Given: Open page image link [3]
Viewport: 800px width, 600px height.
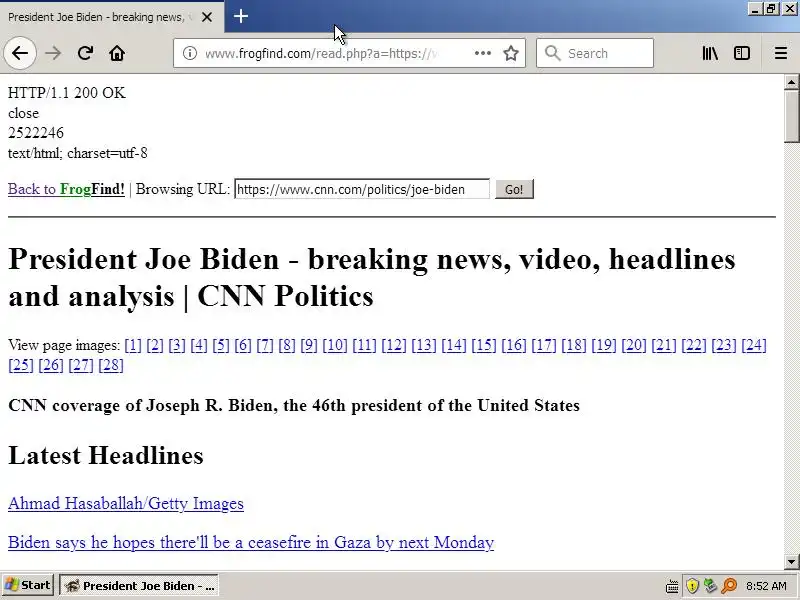Looking at the screenshot, I should (177, 345).
